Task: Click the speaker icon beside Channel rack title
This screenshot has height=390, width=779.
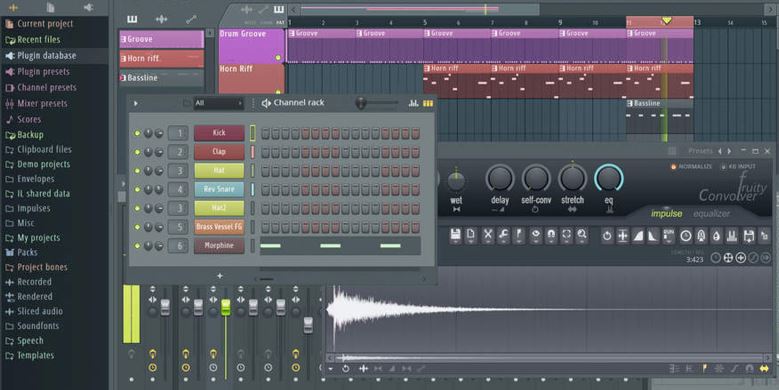Action: click(266, 103)
